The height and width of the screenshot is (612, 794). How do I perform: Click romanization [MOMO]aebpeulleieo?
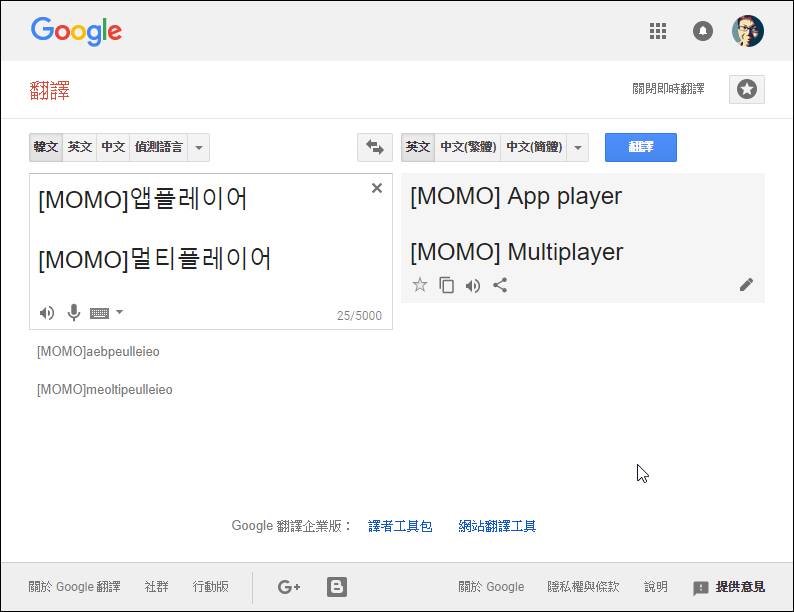pyautogui.click(x=98, y=352)
